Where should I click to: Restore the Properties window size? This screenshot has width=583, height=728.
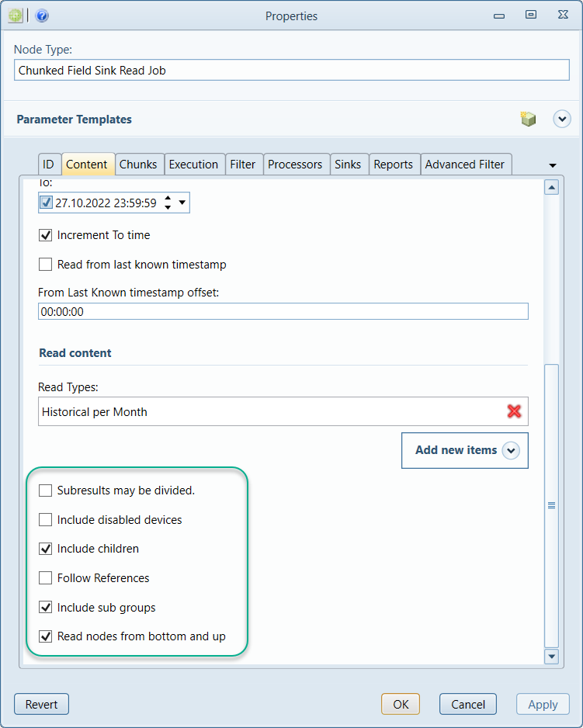(531, 15)
